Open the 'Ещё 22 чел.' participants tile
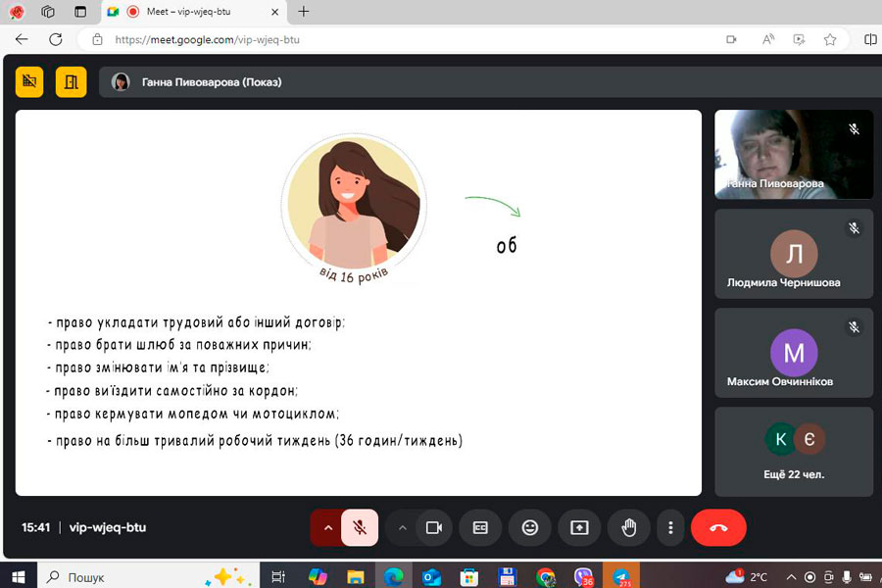This screenshot has width=882, height=588. pyautogui.click(x=794, y=452)
